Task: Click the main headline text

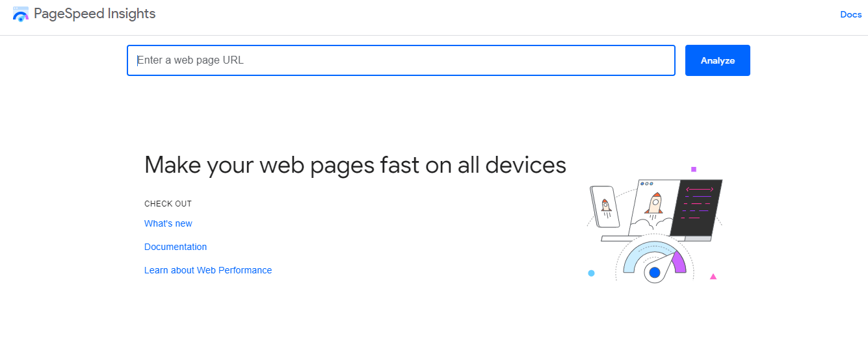Action: tap(355, 165)
